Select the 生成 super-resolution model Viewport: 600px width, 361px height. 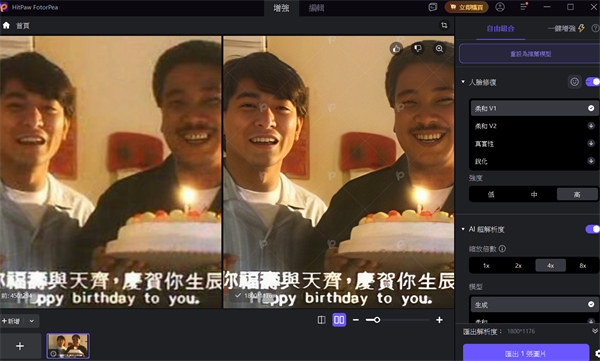534,305
